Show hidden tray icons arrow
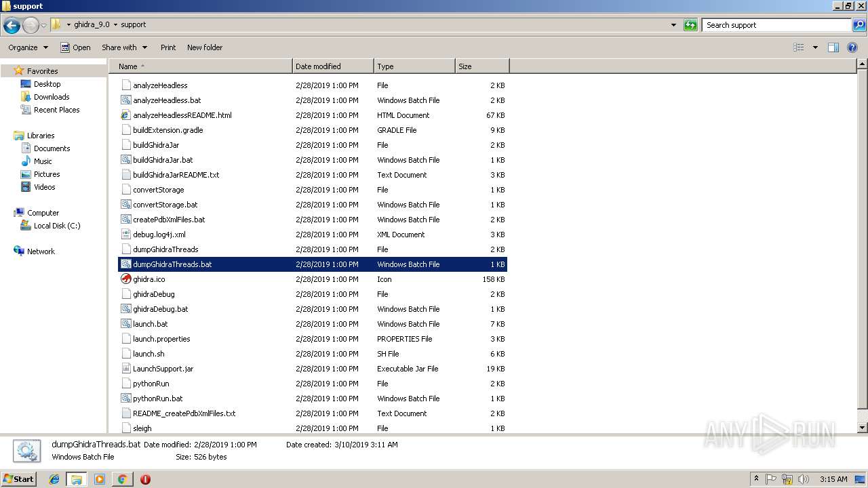The image size is (868, 488). tap(756, 479)
